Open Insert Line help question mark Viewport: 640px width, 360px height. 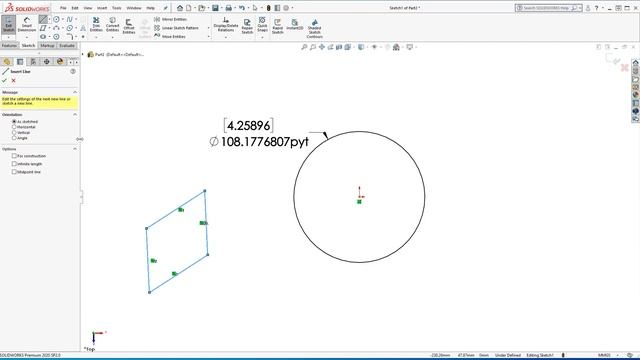(x=73, y=71)
